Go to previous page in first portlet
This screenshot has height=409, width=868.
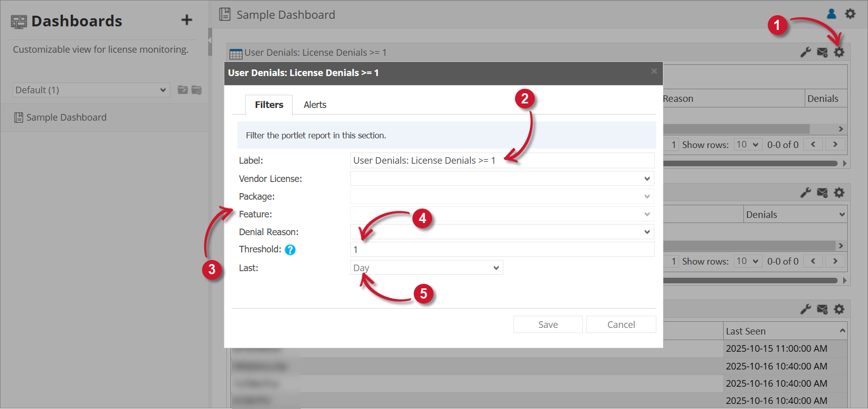point(813,144)
